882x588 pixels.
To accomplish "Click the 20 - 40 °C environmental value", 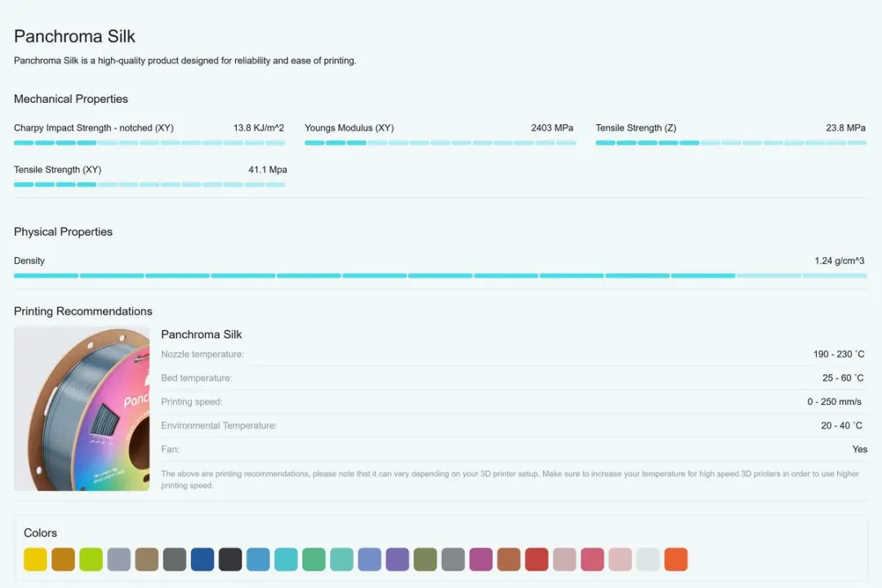I will click(x=841, y=426).
